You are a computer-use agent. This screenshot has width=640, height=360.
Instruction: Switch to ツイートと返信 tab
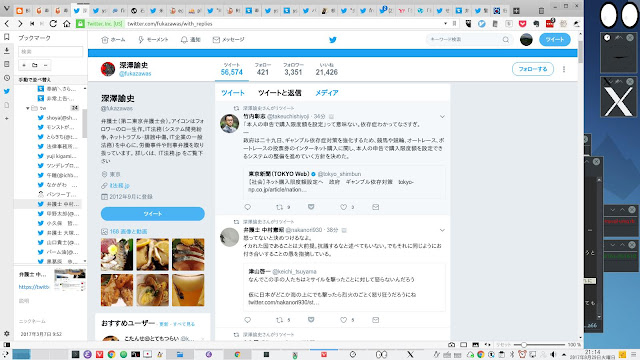coord(280,93)
